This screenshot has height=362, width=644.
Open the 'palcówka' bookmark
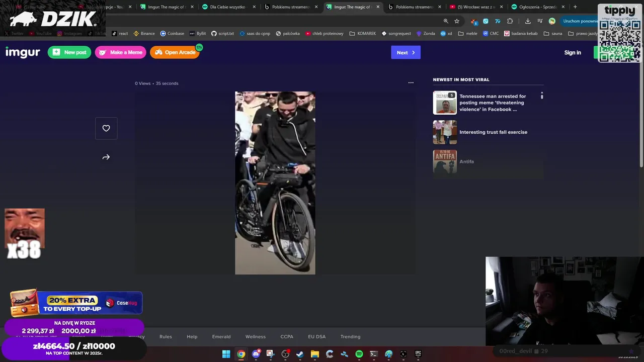(287, 34)
